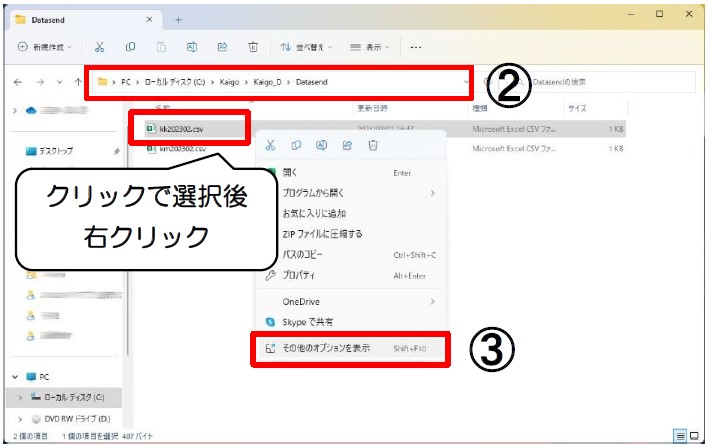Click the pin icon beside デスクトップ
This screenshot has height=448, width=709.
(117, 151)
